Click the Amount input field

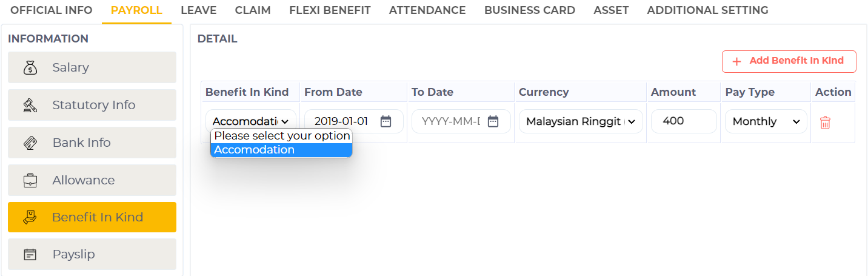(683, 121)
